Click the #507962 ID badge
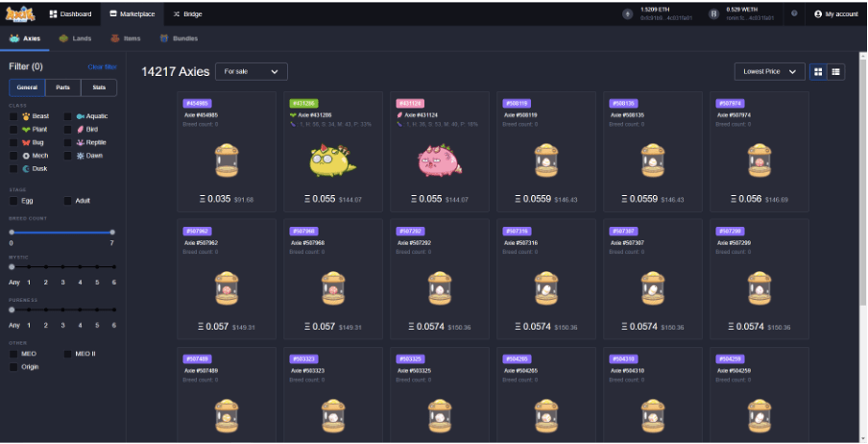 pyautogui.click(x=198, y=232)
